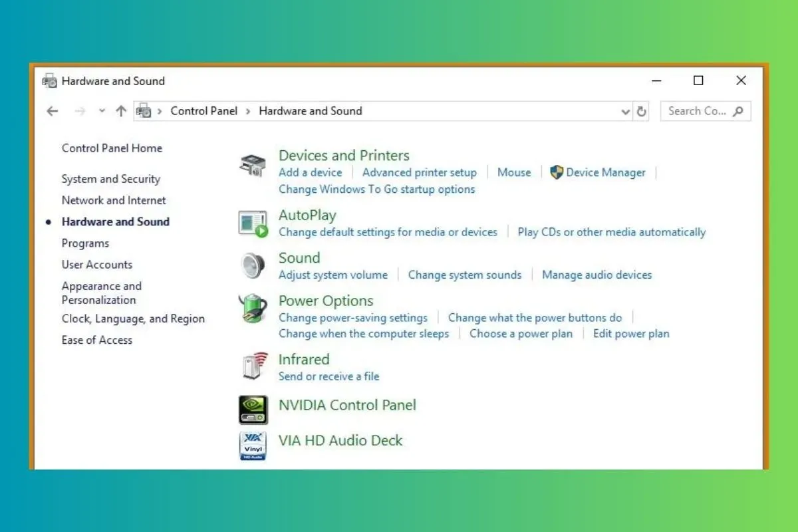Screen dimensions: 798x532
Task: Select Network and Internet in sidebar
Action: pyautogui.click(x=114, y=200)
